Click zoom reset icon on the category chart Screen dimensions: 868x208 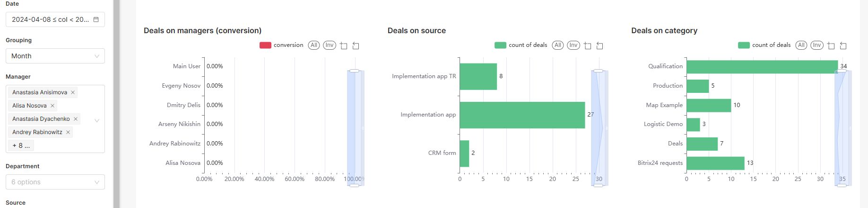click(843, 45)
